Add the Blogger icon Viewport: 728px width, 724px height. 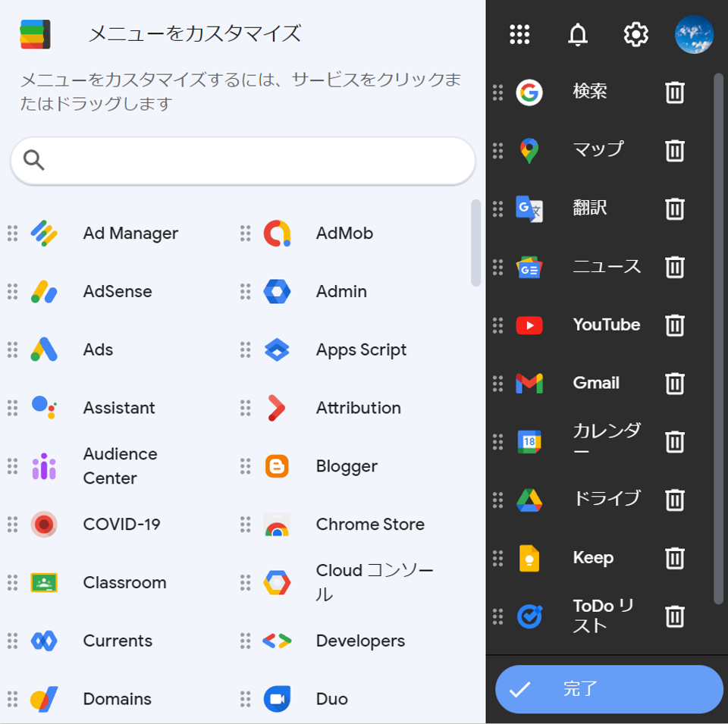tap(278, 466)
